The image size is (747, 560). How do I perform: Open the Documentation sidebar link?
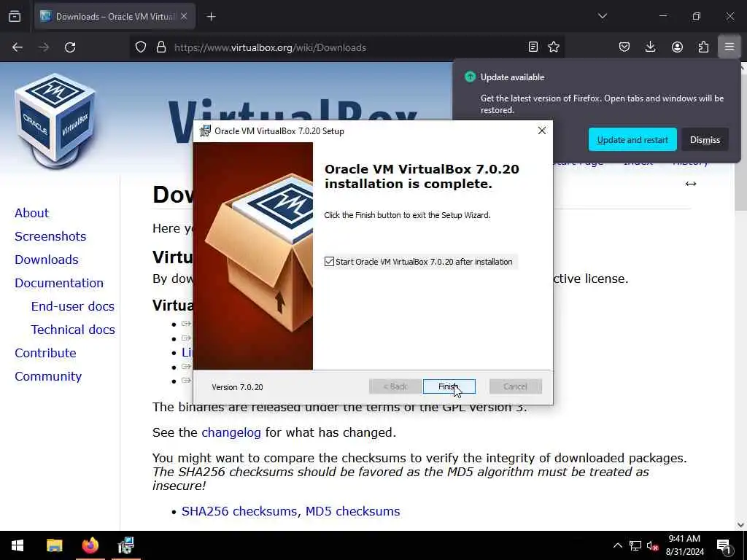pos(59,283)
